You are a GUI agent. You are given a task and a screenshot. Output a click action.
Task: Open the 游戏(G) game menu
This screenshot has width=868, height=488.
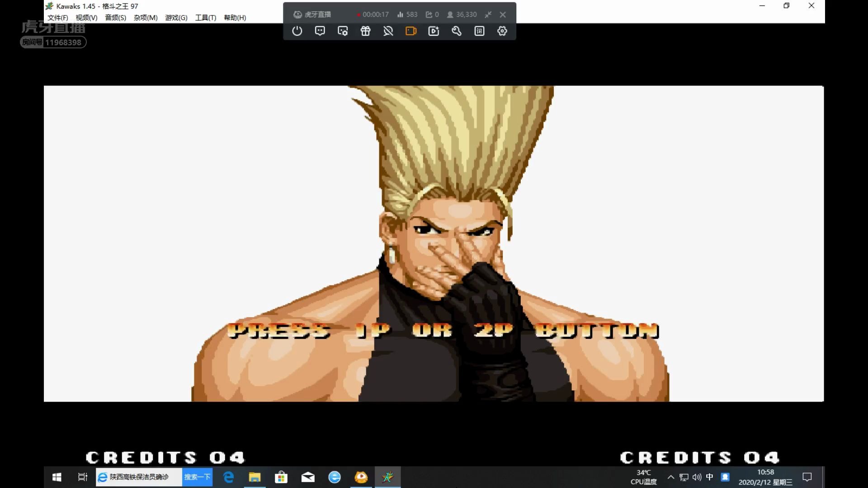(x=176, y=18)
